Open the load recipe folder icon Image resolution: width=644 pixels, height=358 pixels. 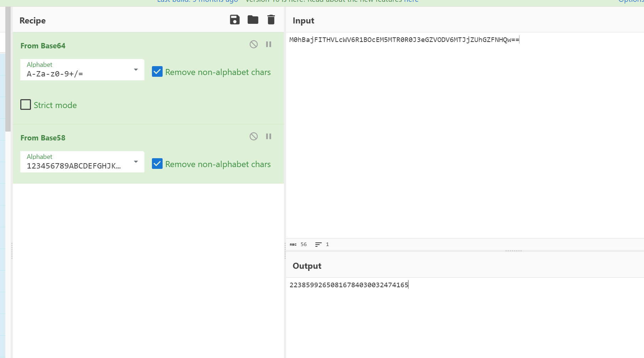pos(253,20)
